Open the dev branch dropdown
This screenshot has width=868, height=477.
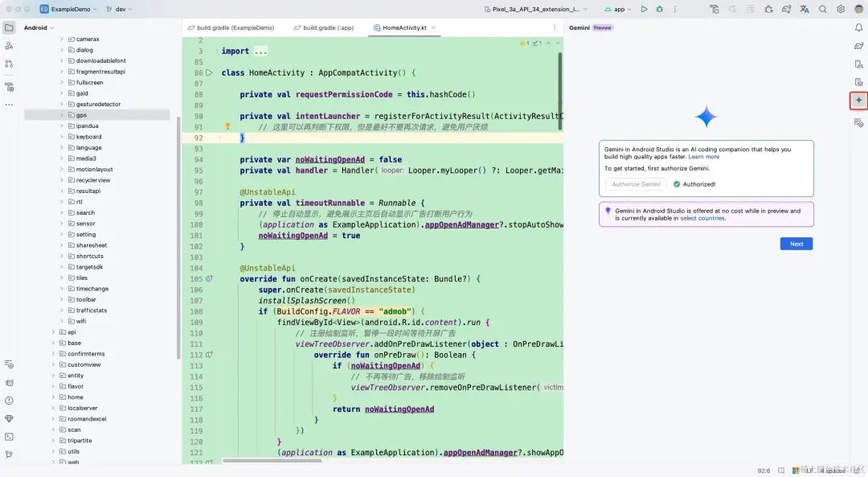tap(119, 9)
